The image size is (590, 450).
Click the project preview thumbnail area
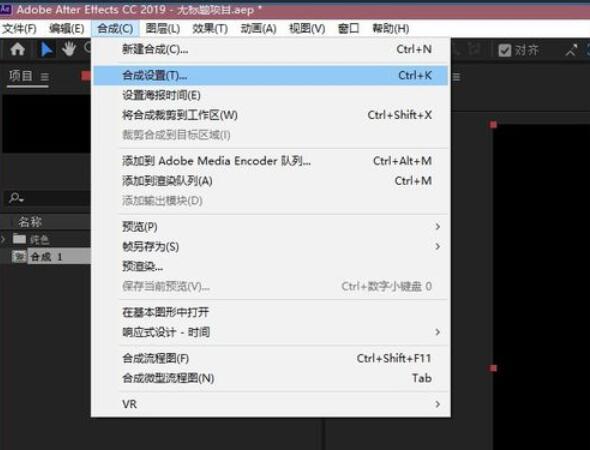[46, 124]
